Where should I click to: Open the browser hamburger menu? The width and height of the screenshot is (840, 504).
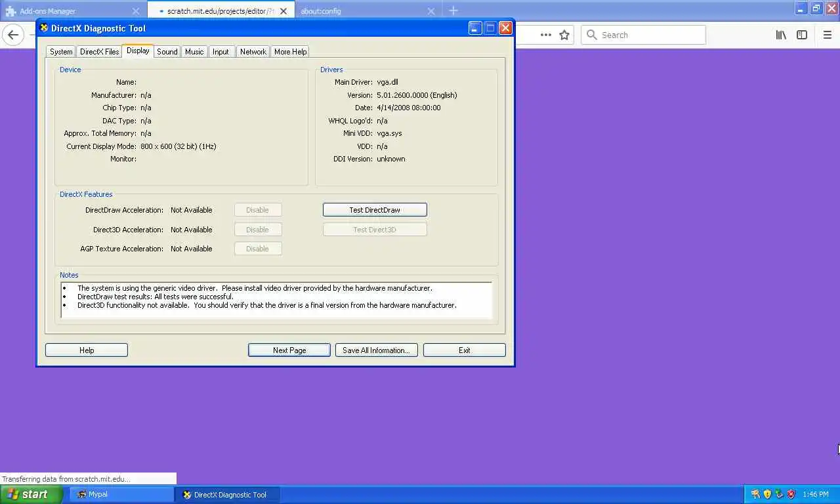pyautogui.click(x=827, y=35)
